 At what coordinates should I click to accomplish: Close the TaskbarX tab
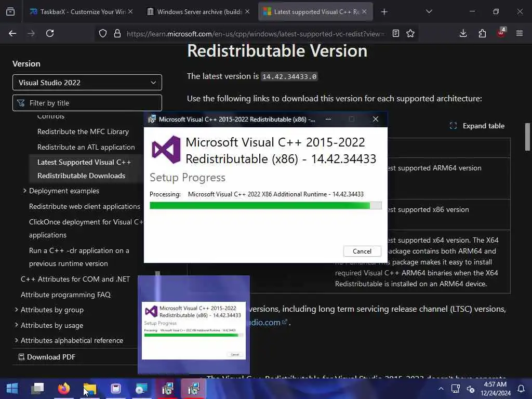(x=130, y=11)
